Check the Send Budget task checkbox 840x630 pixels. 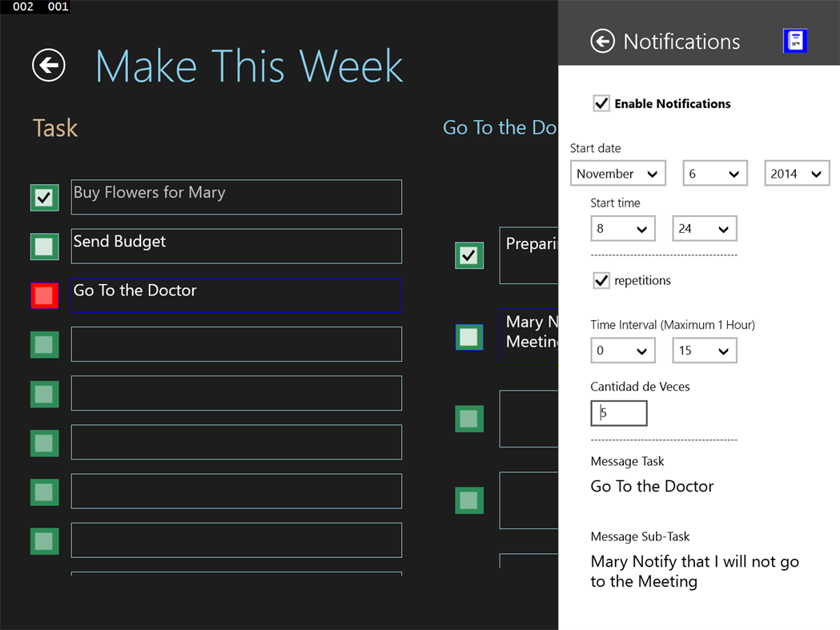tap(44, 246)
